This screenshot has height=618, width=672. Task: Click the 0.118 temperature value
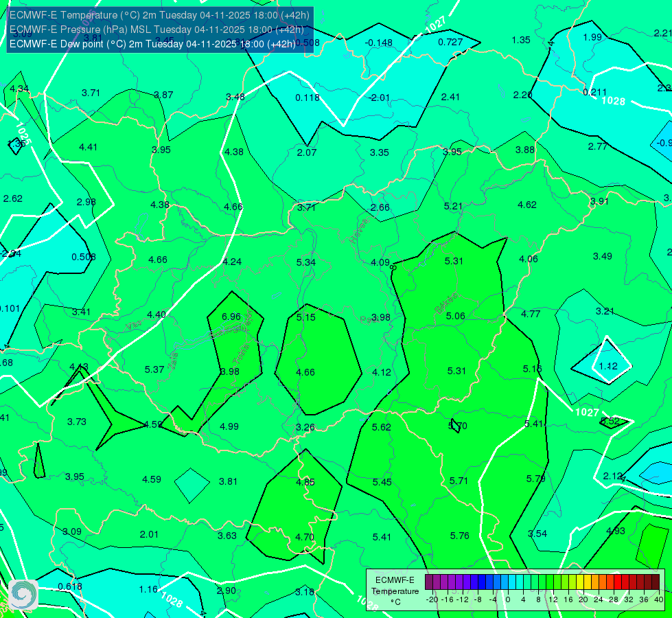click(308, 98)
